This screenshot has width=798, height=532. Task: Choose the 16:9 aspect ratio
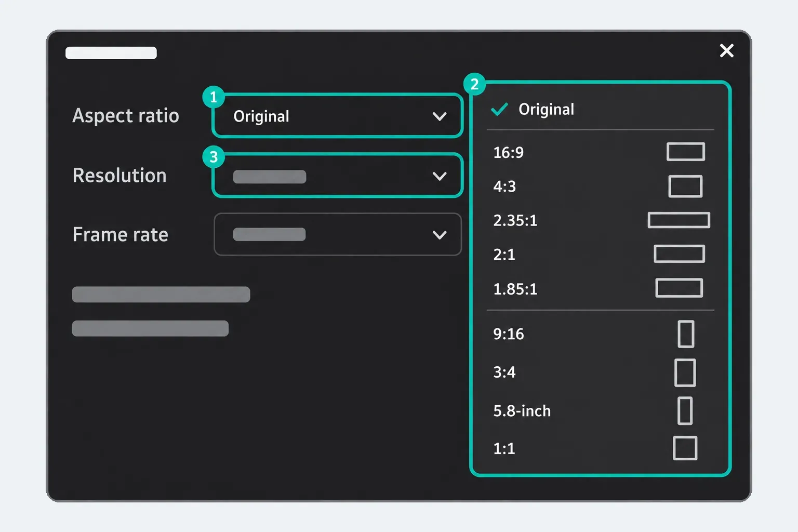(600, 152)
